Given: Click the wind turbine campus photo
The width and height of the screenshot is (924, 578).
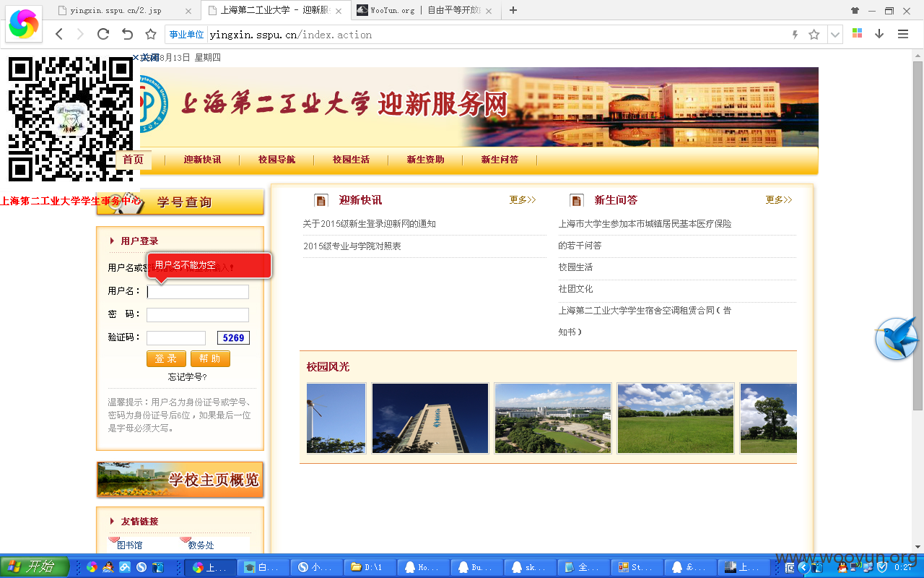Looking at the screenshot, I should pos(336,418).
